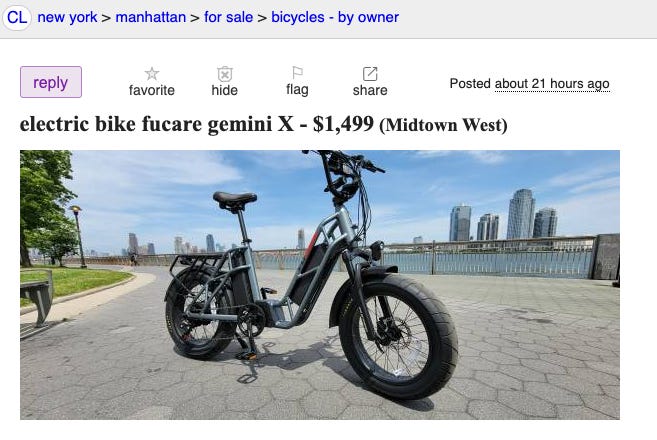Select the favorite text label

click(x=152, y=90)
